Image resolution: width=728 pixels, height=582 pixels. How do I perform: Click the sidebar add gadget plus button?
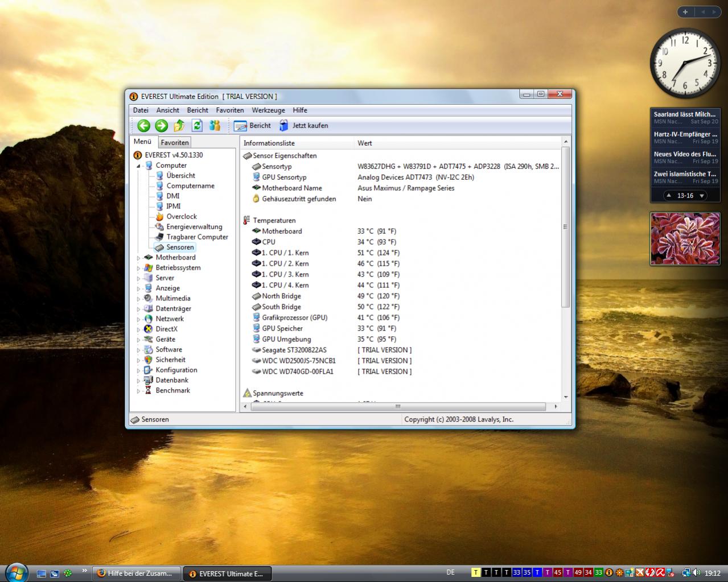click(685, 11)
